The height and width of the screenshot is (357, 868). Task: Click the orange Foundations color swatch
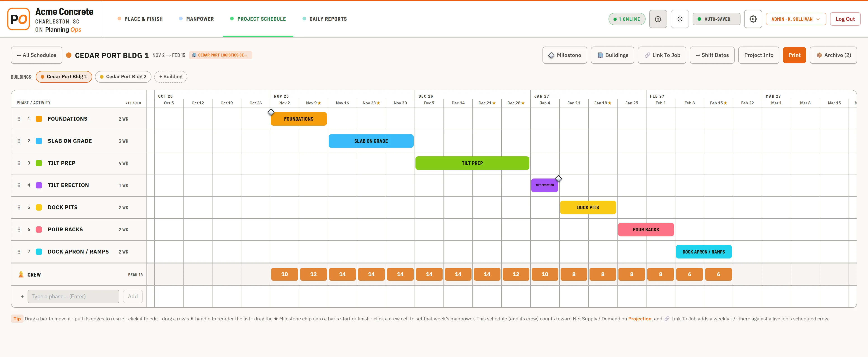point(39,119)
